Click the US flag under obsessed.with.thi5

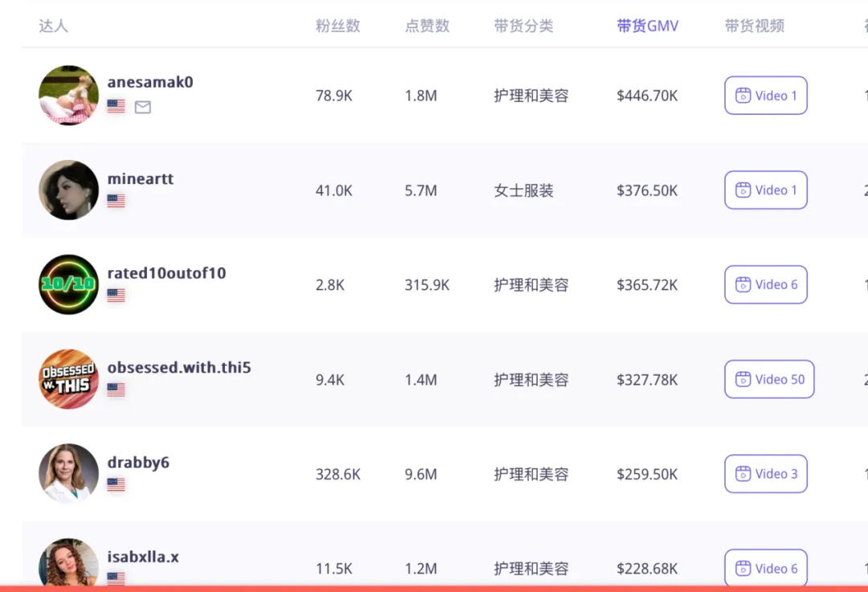(116, 390)
